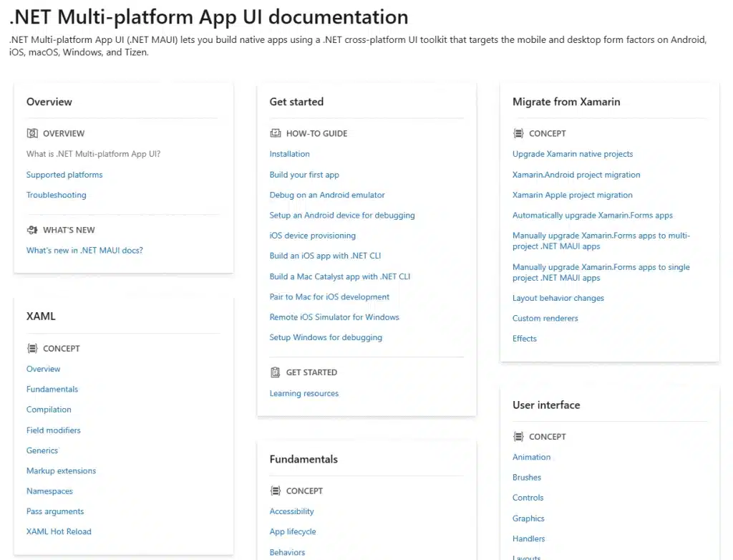Click the What's New section icon
733x560 pixels.
[31, 230]
